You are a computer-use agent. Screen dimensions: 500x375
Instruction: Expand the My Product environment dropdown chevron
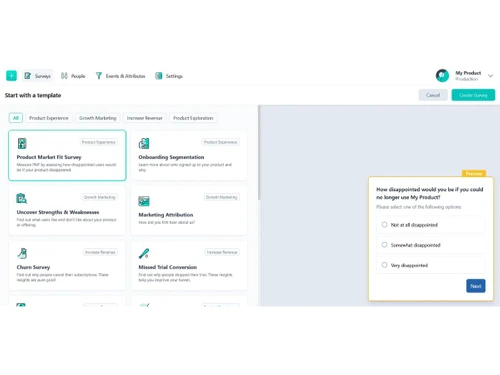pyautogui.click(x=491, y=76)
